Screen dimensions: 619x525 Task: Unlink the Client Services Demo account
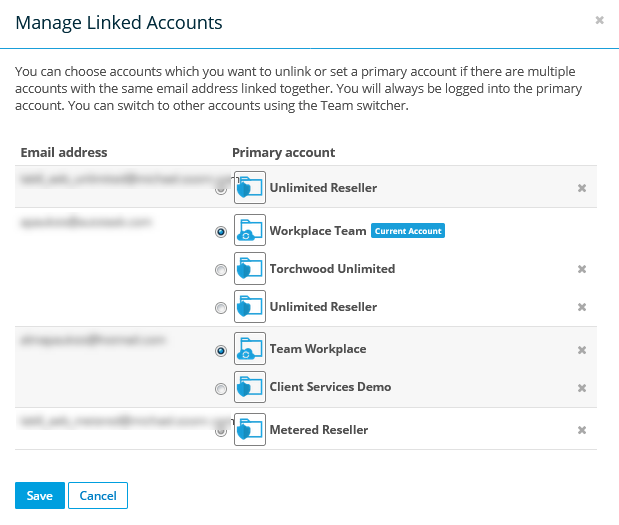pyautogui.click(x=582, y=388)
